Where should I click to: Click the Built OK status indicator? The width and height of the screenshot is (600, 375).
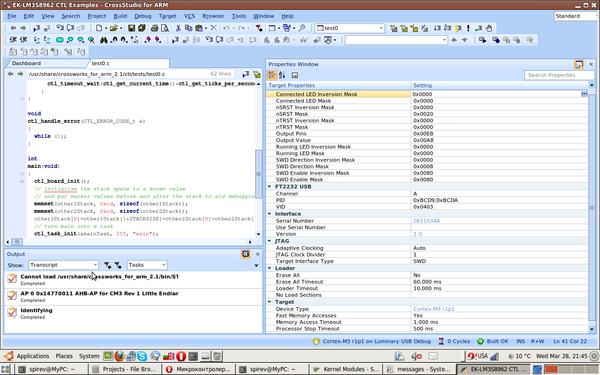pos(493,341)
